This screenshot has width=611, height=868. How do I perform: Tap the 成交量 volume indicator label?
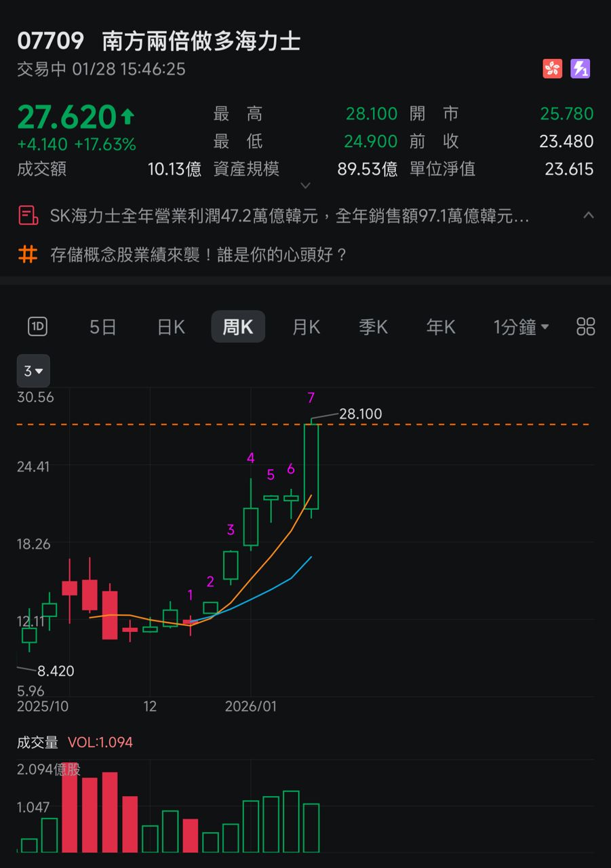click(38, 743)
